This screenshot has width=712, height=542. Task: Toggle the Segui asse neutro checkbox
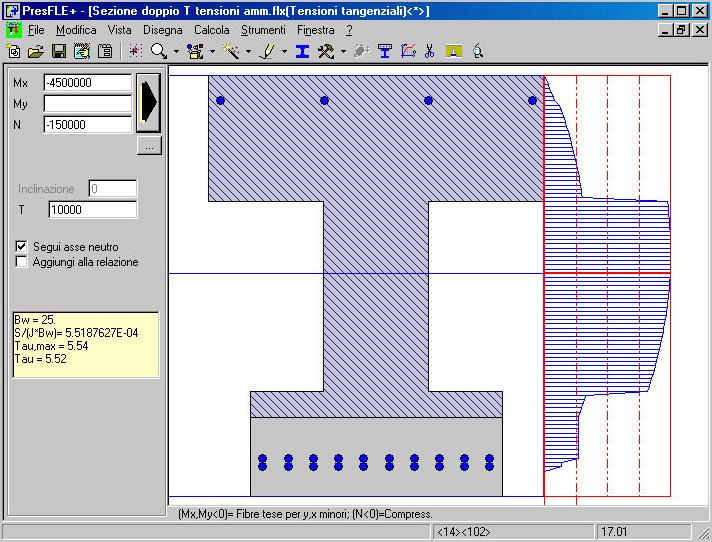(x=23, y=246)
